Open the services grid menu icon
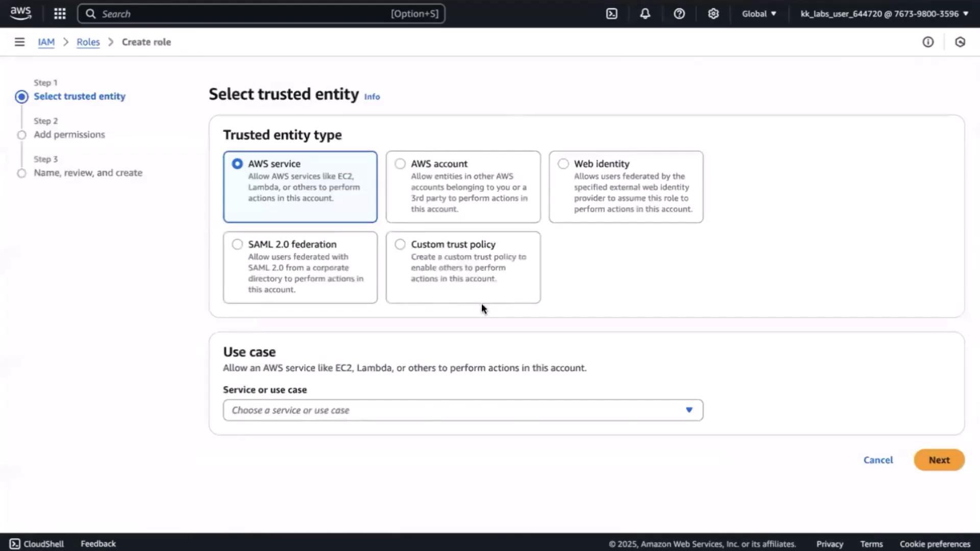980x551 pixels. [x=60, y=14]
